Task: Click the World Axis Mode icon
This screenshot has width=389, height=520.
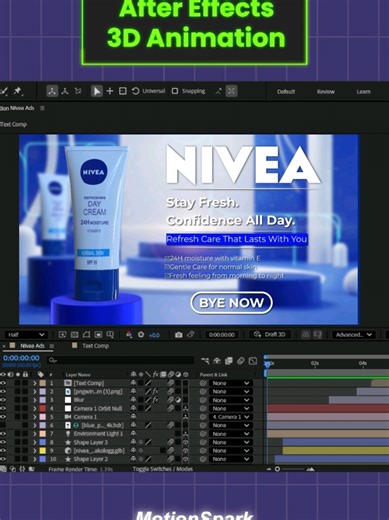Action: tap(65, 91)
